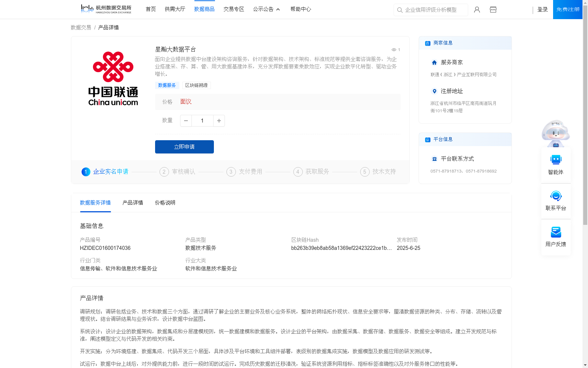The height and width of the screenshot is (368, 588).
Task: Switch to 价格说明 tab
Action: point(165,203)
